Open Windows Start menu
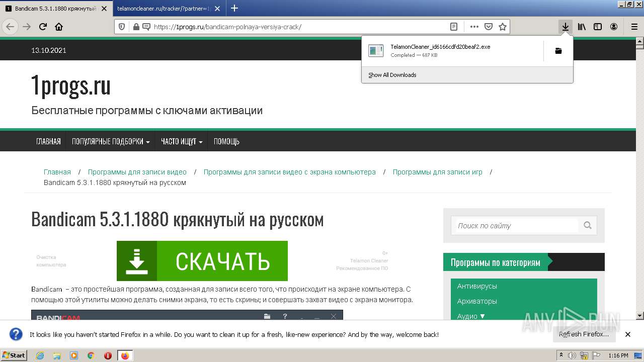This screenshot has height=362, width=644. (x=14, y=355)
